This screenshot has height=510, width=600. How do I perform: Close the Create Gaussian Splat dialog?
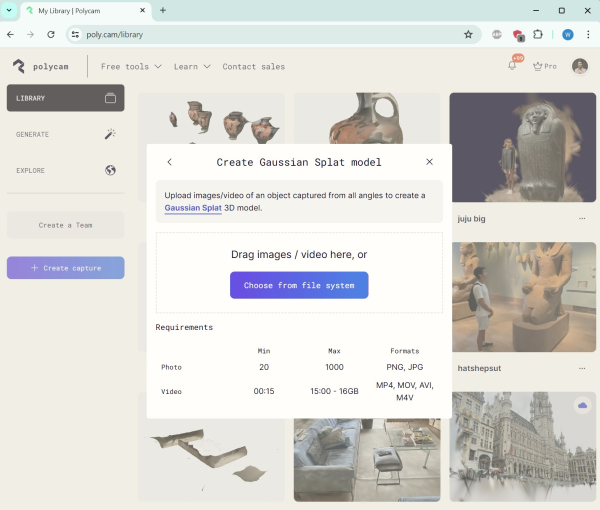tap(429, 162)
